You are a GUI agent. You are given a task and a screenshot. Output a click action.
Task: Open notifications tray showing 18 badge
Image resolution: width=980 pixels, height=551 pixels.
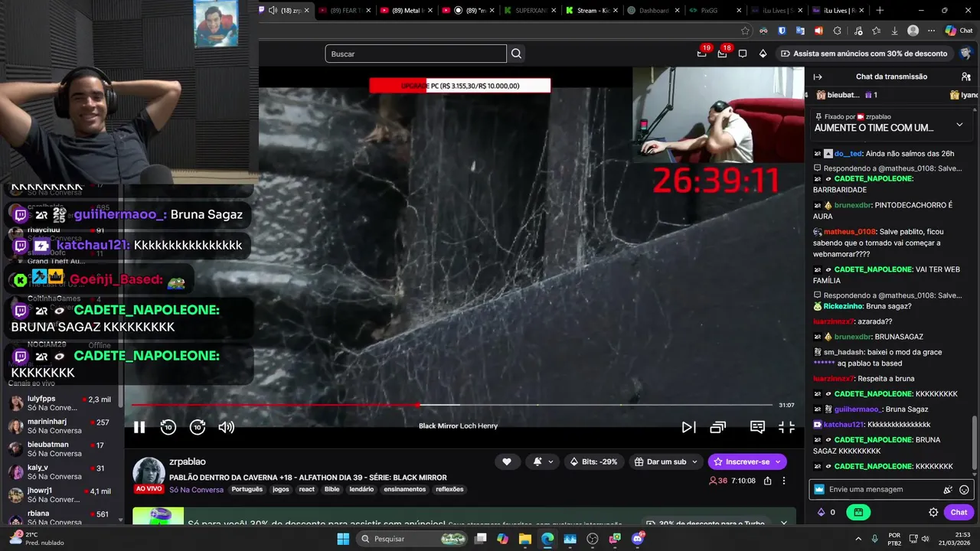click(x=723, y=53)
